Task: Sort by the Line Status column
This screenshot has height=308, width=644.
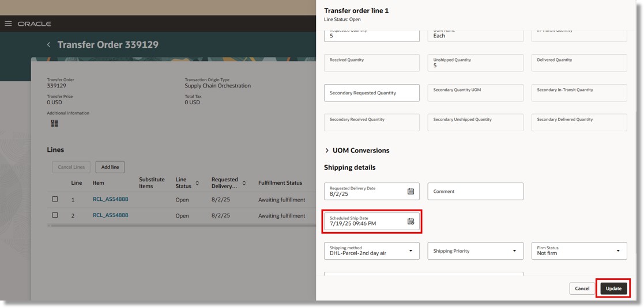Action: tap(197, 183)
